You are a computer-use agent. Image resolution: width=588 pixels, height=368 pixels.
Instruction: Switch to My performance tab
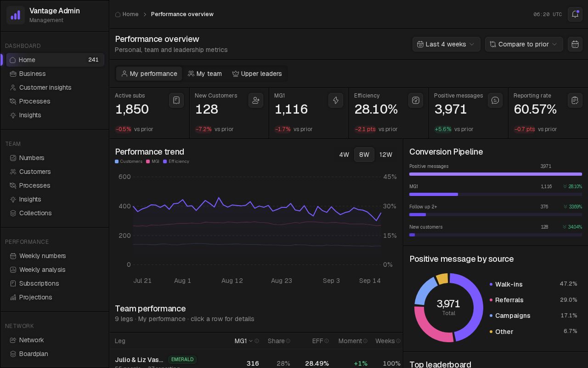point(149,74)
